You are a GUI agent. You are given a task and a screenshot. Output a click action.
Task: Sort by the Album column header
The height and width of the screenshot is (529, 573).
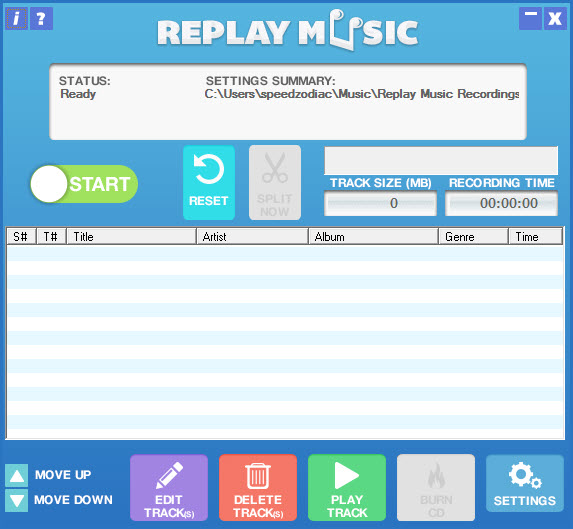click(x=373, y=237)
